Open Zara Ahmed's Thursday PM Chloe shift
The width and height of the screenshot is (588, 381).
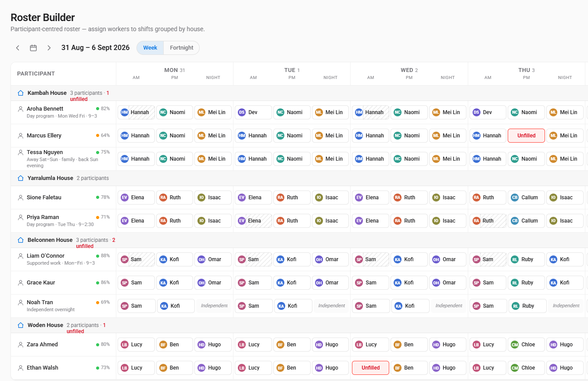coord(526,345)
